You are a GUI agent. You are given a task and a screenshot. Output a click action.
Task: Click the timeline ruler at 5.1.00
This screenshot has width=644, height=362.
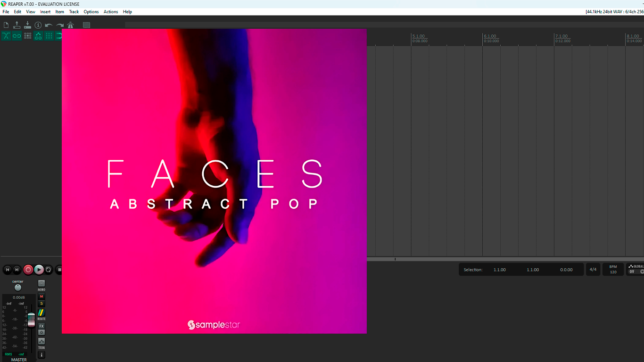tap(418, 38)
